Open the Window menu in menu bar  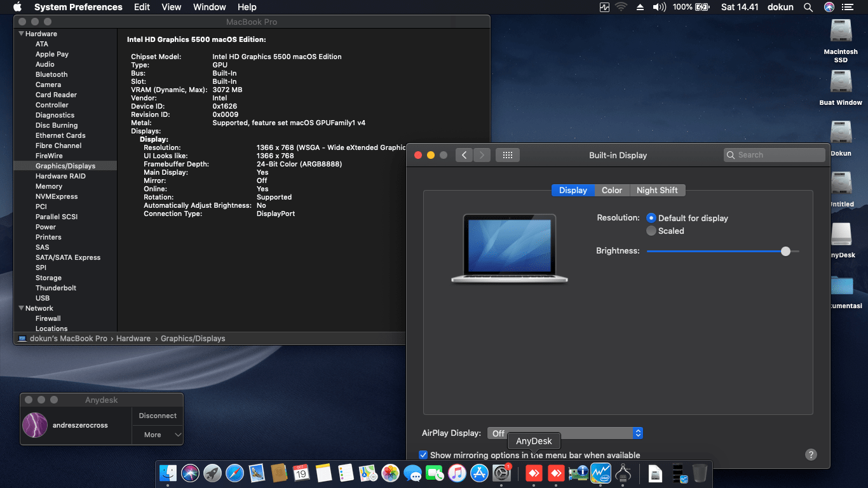click(209, 7)
